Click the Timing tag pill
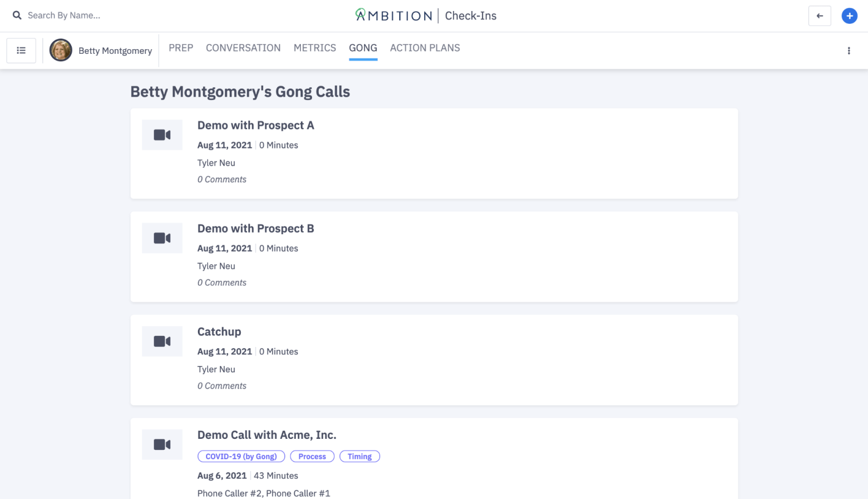Viewport: 868px width, 499px height. tap(359, 457)
